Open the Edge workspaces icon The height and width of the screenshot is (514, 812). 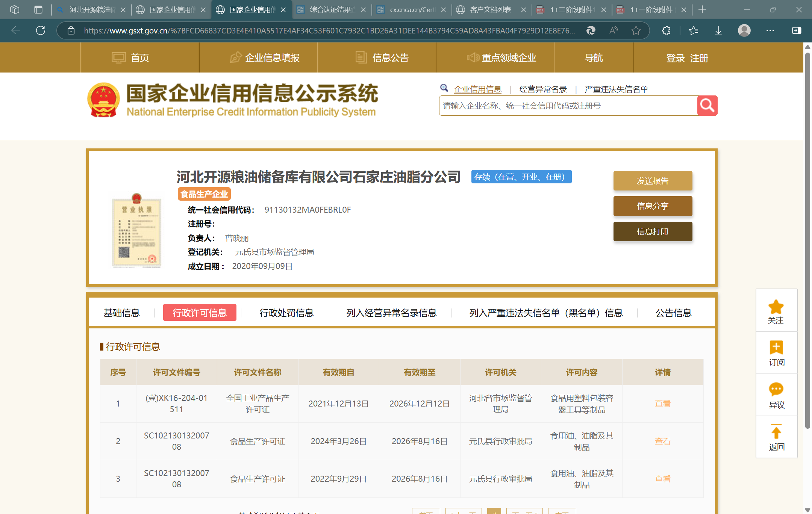pos(15,10)
